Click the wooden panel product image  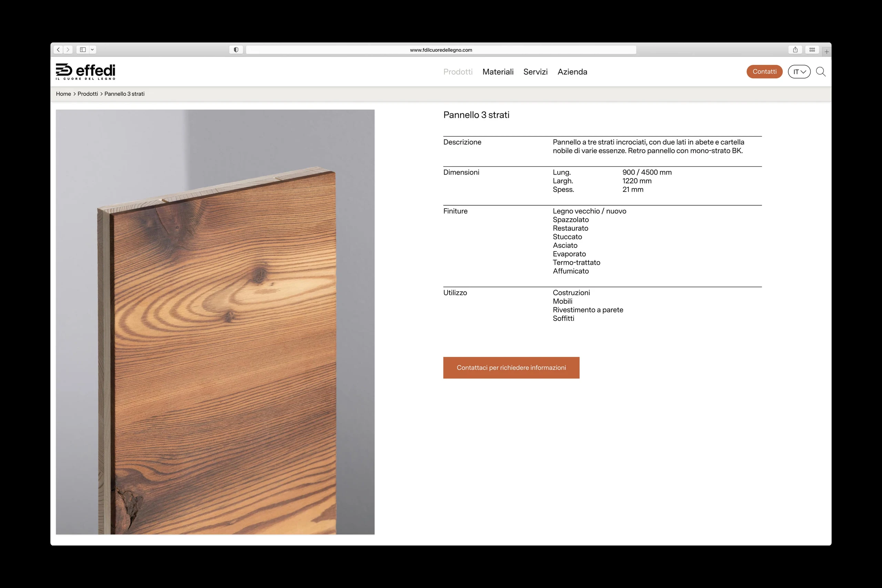click(x=215, y=322)
